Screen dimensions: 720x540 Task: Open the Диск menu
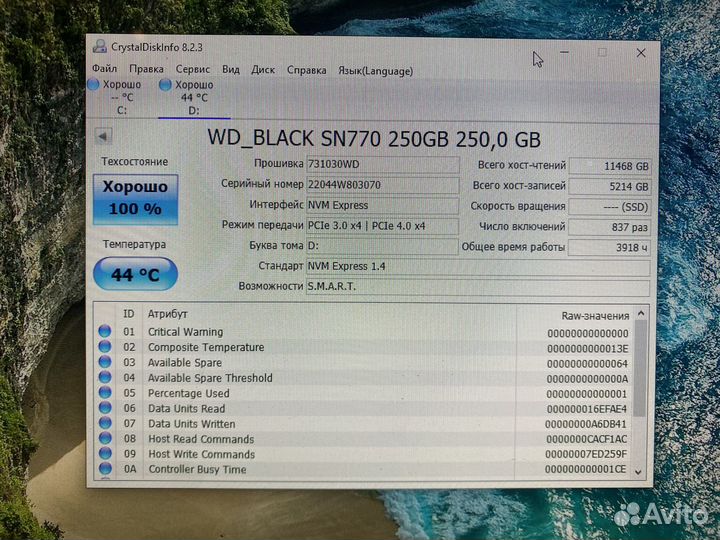[263, 70]
